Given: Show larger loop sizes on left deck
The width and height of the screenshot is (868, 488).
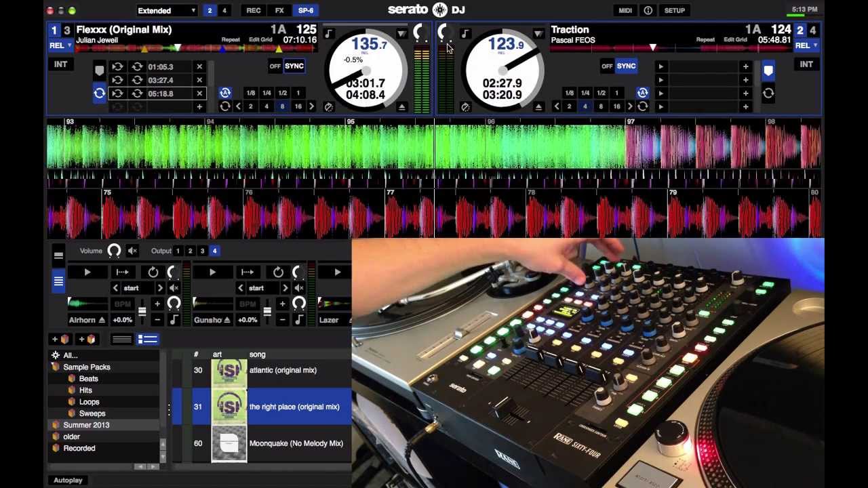Looking at the screenshot, I should (x=311, y=106).
